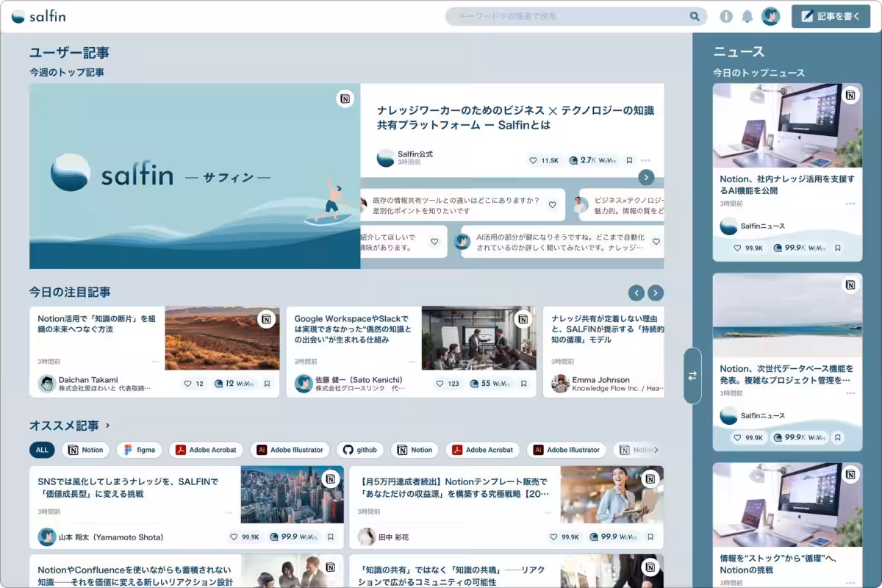Click the notification bell icon
Image resolution: width=882 pixels, height=588 pixels.
point(747,16)
